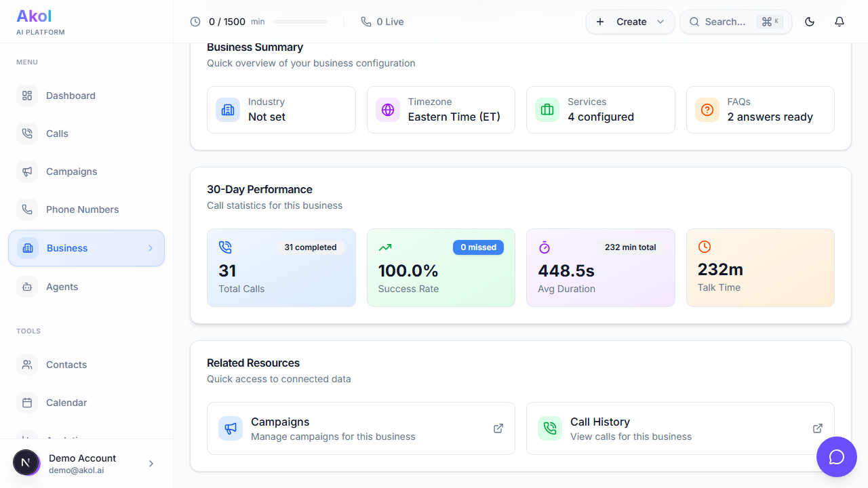The image size is (868, 488).
Task: Select the Contacts icon under Tools
Action: click(x=27, y=365)
